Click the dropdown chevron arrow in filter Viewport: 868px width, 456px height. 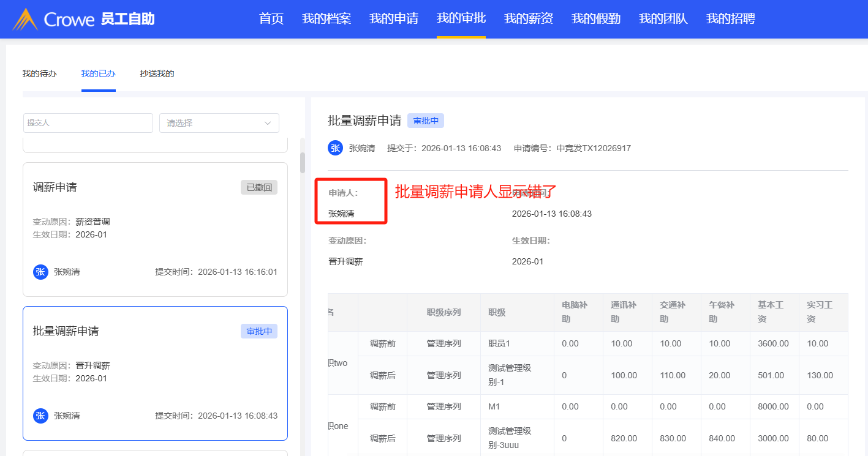click(x=268, y=123)
